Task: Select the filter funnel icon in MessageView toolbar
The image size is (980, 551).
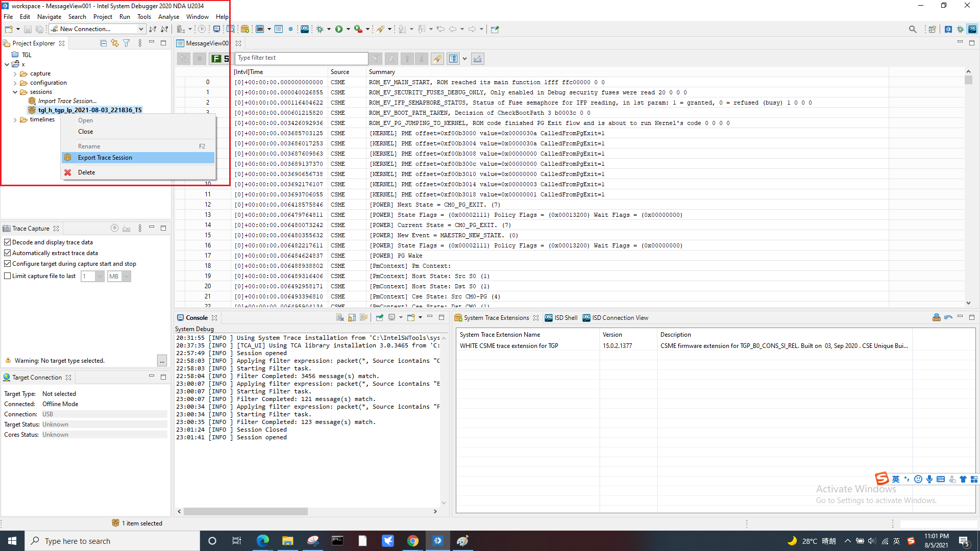Action: point(376,59)
